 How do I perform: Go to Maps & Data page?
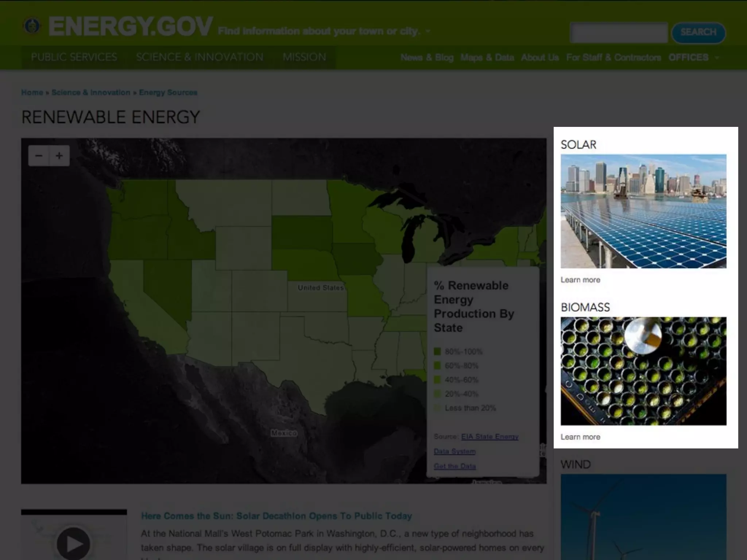coord(487,58)
